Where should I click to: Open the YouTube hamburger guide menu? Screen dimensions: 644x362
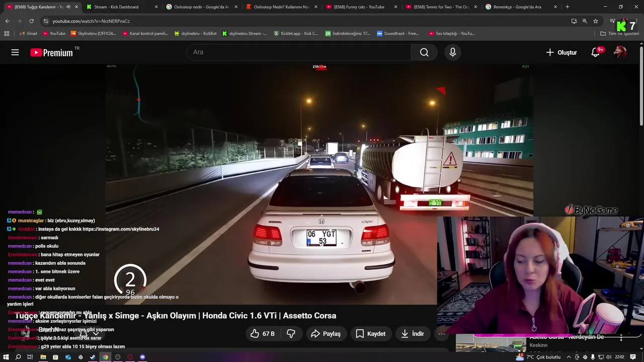15,52
